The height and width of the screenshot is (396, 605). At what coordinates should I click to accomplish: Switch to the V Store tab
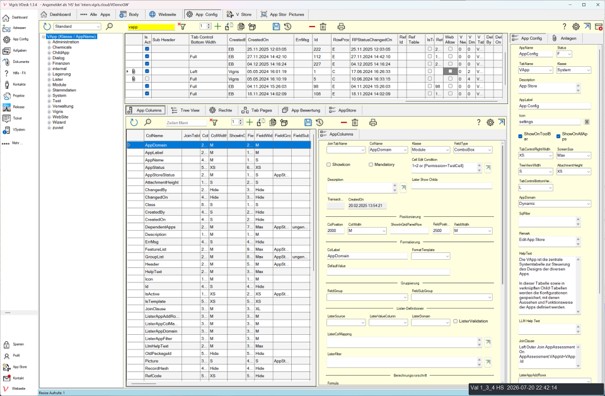pyautogui.click(x=239, y=14)
